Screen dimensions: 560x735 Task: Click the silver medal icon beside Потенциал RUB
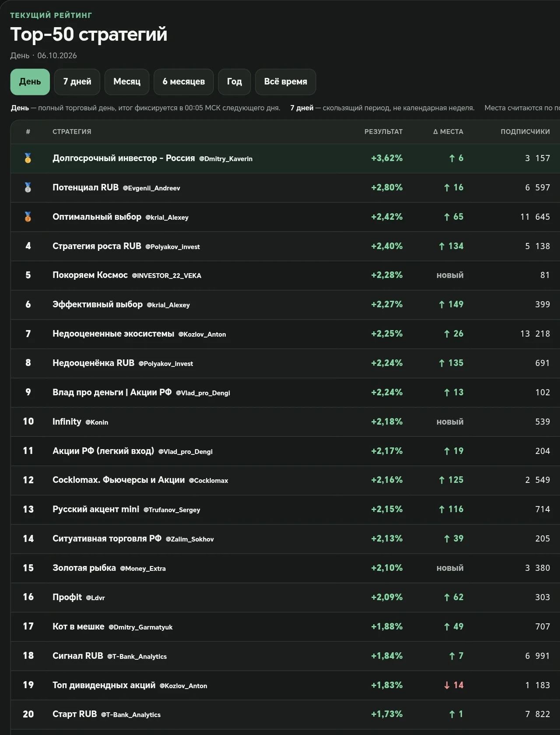coord(28,187)
